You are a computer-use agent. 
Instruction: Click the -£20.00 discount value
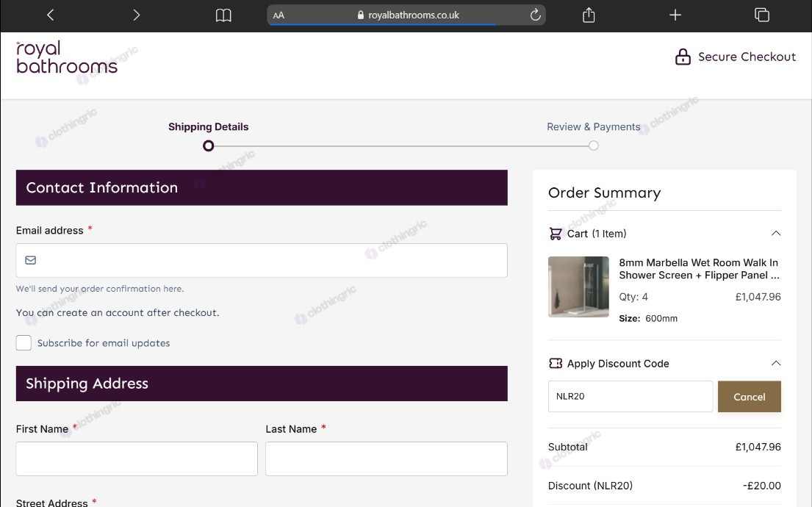pyautogui.click(x=762, y=486)
